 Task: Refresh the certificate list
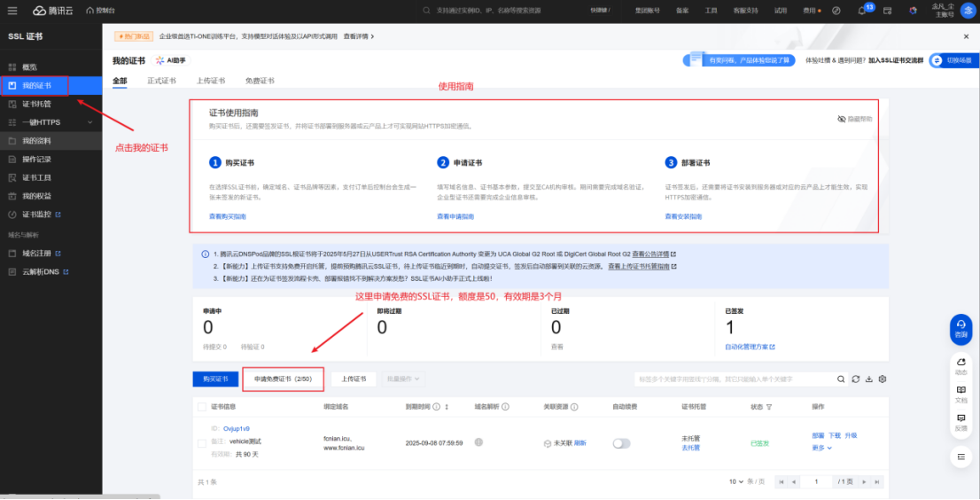pos(856,379)
